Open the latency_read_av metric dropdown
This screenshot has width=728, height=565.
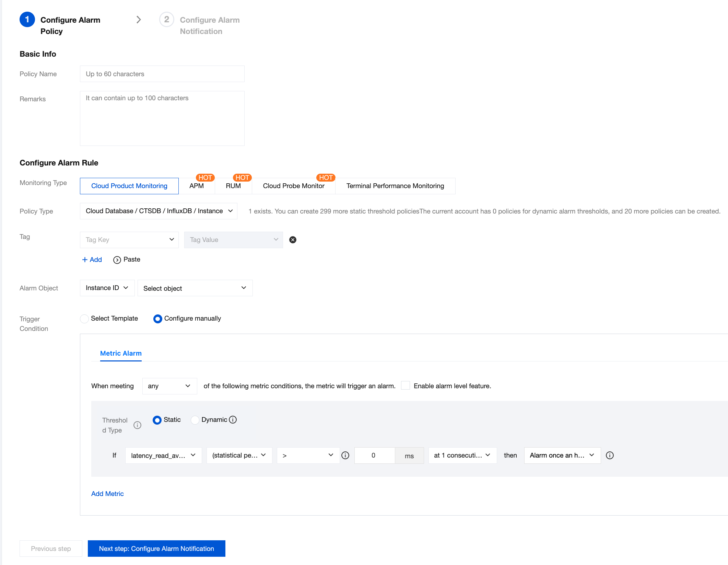click(163, 456)
